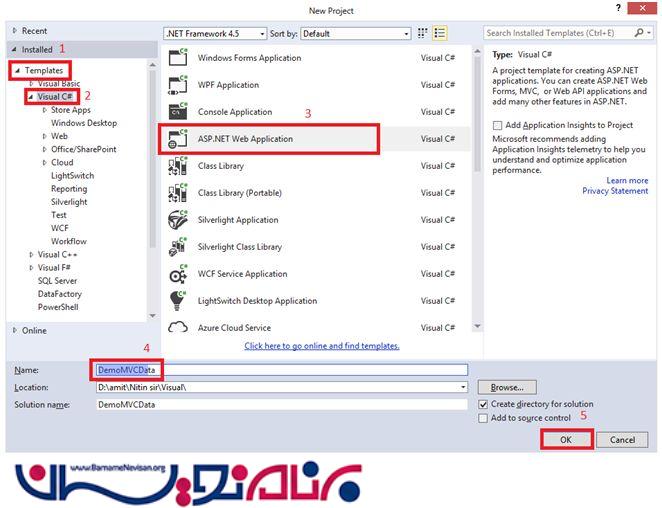This screenshot has height=508, width=662.
Task: Open the Location path dropdown
Action: coord(463,387)
